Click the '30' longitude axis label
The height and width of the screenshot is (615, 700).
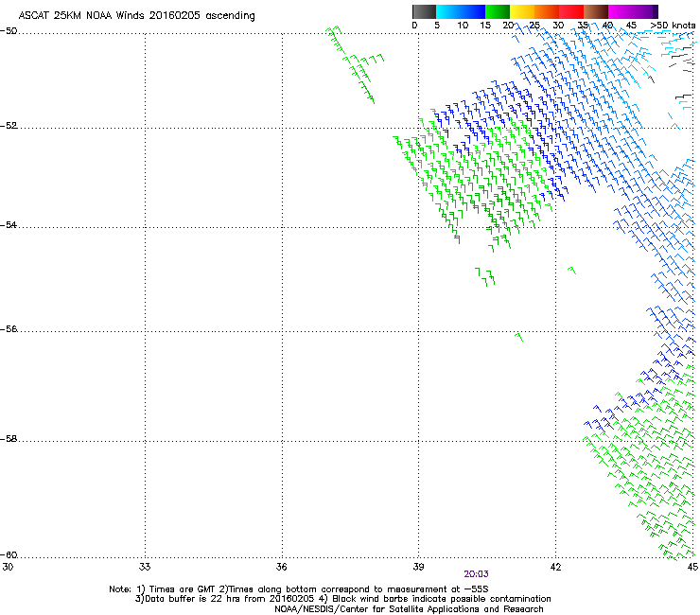(x=8, y=567)
